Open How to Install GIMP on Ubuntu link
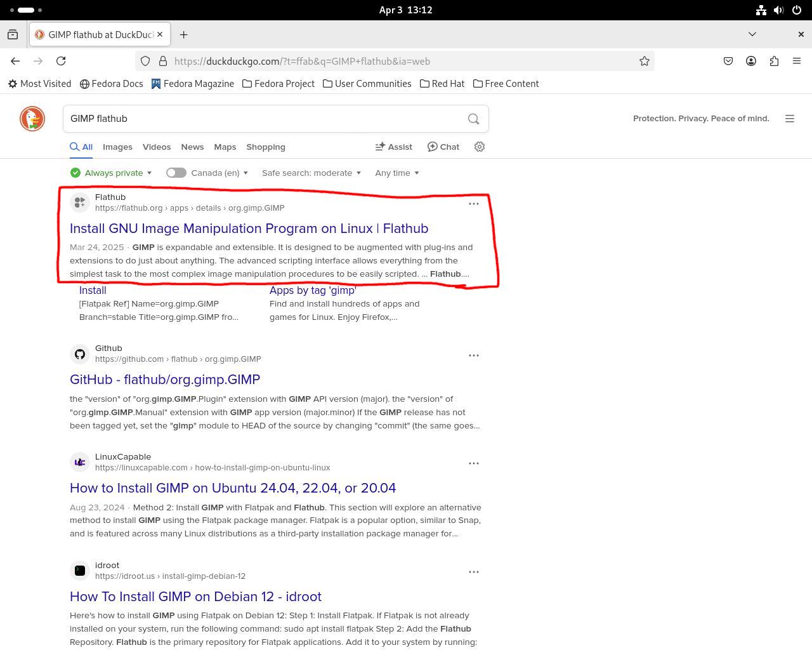812x650 pixels. click(x=233, y=488)
